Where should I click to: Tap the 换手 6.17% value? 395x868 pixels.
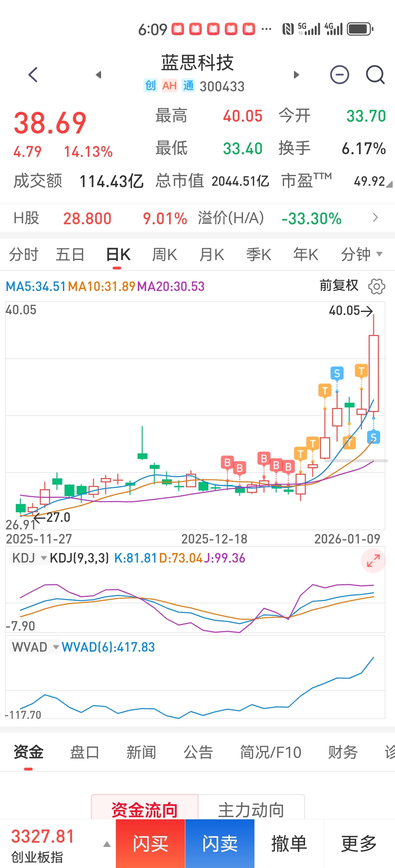click(364, 148)
